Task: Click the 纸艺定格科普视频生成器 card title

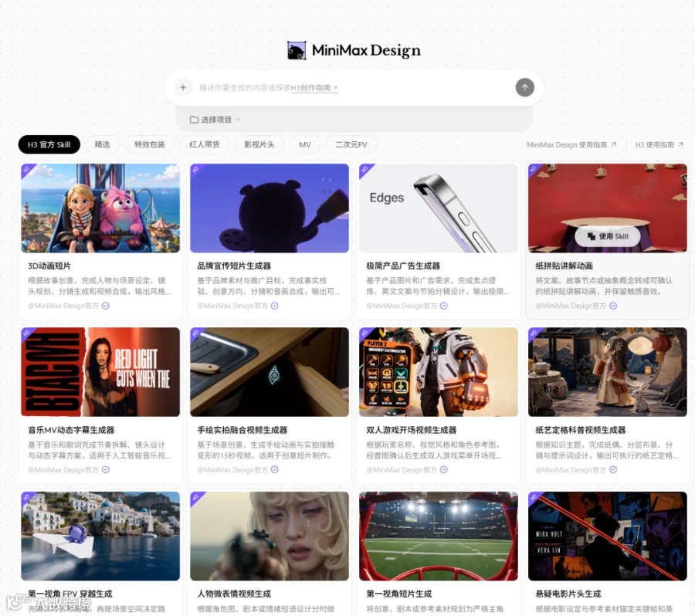Action: coord(581,430)
